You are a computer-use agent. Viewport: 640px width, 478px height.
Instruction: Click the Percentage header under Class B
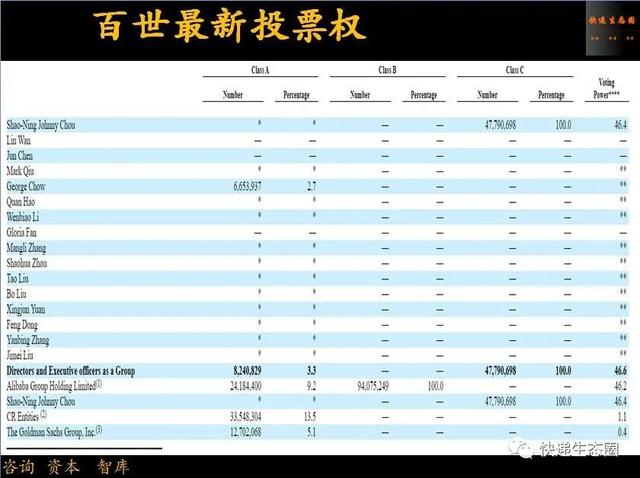click(424, 95)
